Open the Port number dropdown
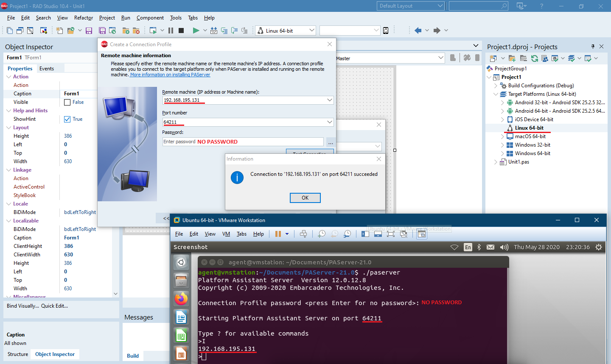Image resolution: width=611 pixels, height=364 pixels. coord(329,122)
